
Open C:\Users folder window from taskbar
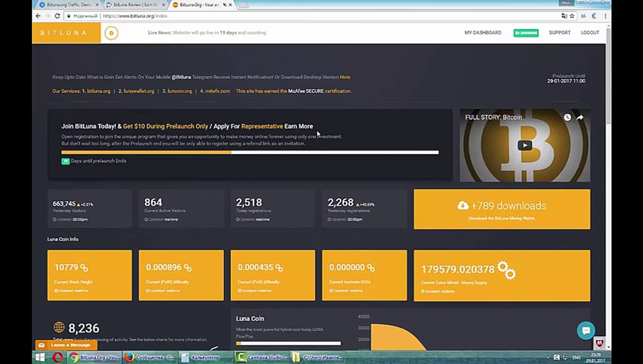[317, 357]
